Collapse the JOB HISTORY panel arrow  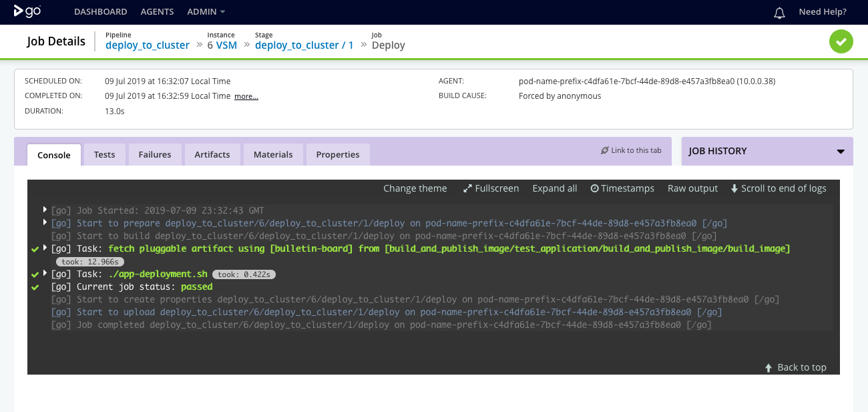(841, 152)
